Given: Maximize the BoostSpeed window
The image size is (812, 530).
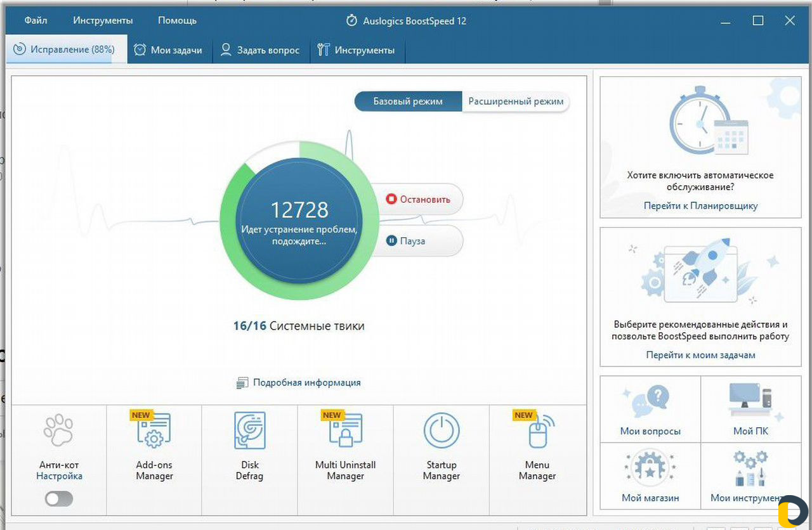Looking at the screenshot, I should point(757,20).
